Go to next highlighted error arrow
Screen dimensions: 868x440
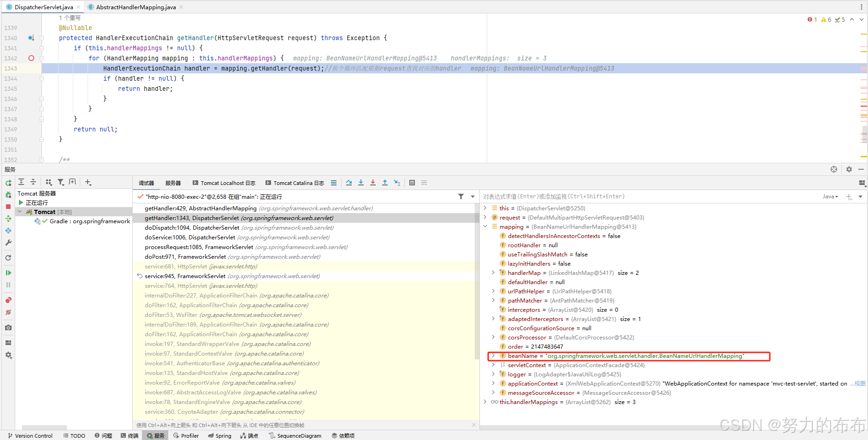(861, 19)
